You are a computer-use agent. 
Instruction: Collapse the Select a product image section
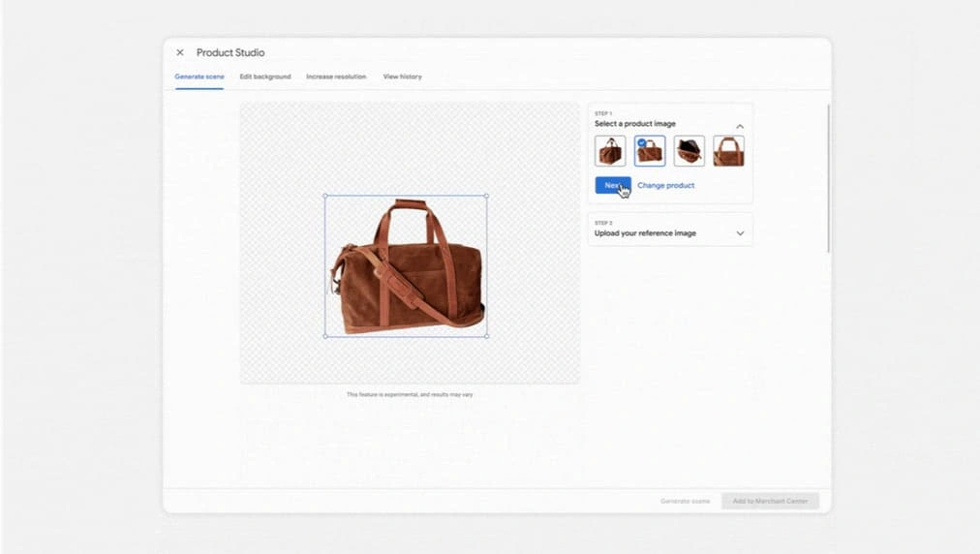coord(740,126)
